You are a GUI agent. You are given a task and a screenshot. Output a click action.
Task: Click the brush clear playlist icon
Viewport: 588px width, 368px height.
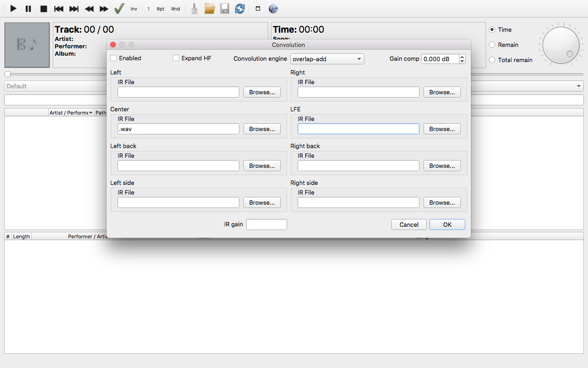point(194,9)
